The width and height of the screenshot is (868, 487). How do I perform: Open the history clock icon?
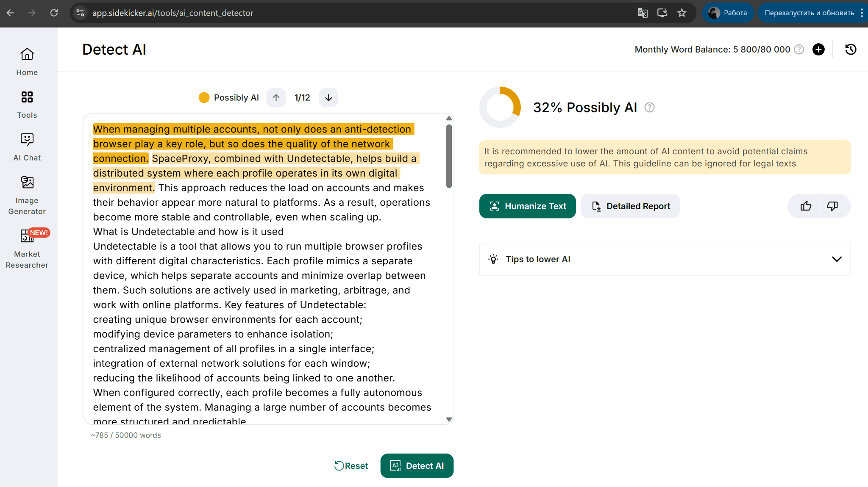point(850,50)
